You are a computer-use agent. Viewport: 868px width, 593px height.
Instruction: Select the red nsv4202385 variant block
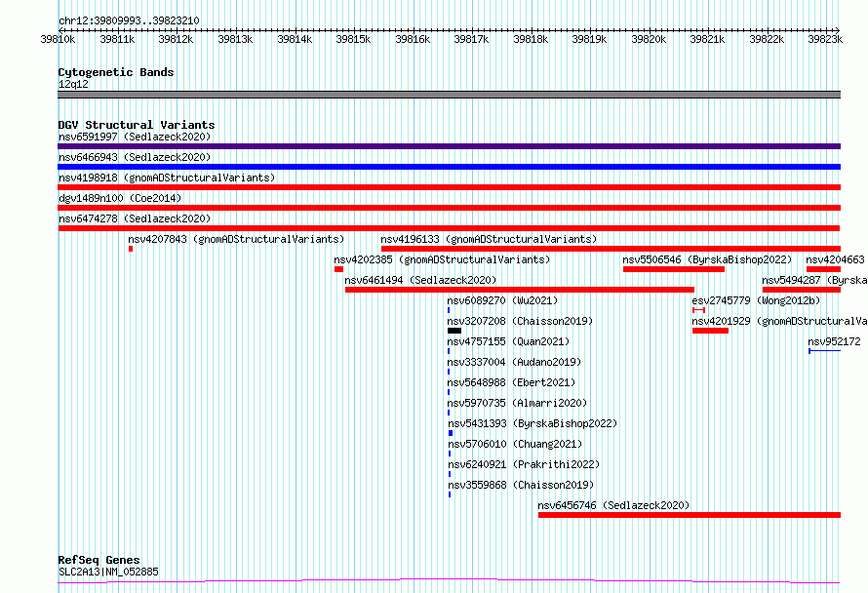tap(338, 269)
